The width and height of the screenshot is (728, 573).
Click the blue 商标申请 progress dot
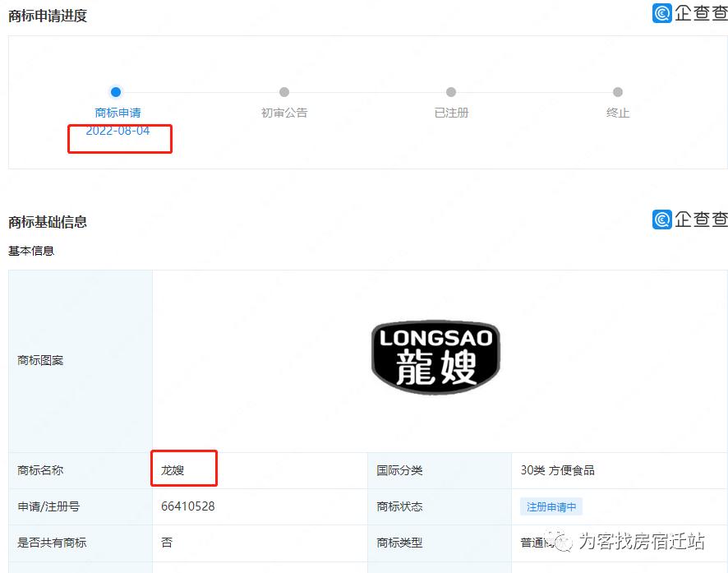(x=116, y=92)
